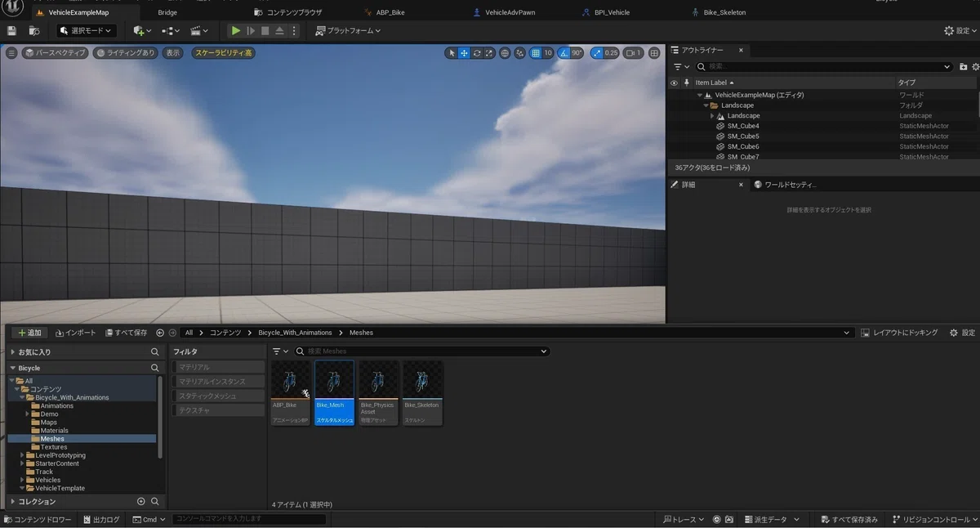This screenshot has height=528, width=980.
Task: Open the パースペクティブ view mode menu
Action: pos(54,53)
